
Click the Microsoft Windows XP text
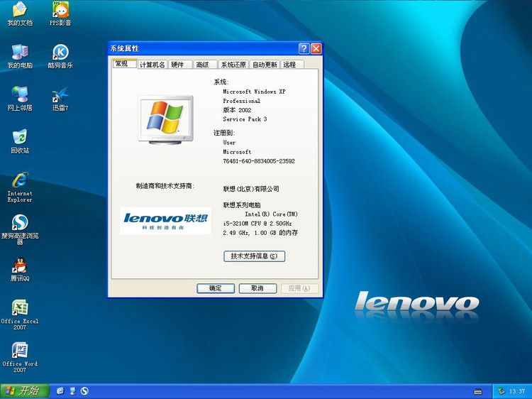click(254, 92)
